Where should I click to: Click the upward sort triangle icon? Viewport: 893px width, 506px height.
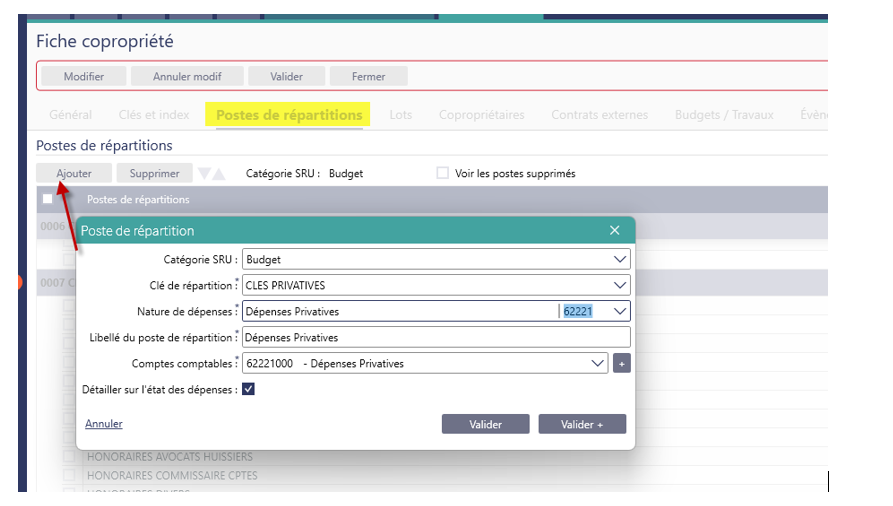click(x=219, y=174)
